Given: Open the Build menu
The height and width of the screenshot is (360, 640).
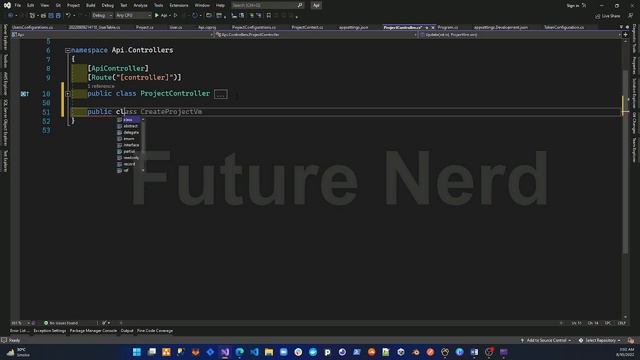Looking at the screenshot, I should 91,5.
